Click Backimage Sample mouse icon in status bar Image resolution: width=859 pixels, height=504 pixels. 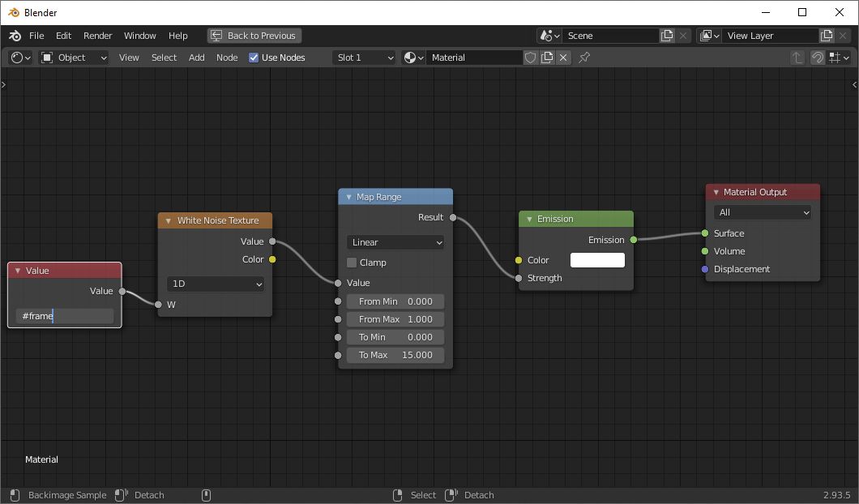15,495
